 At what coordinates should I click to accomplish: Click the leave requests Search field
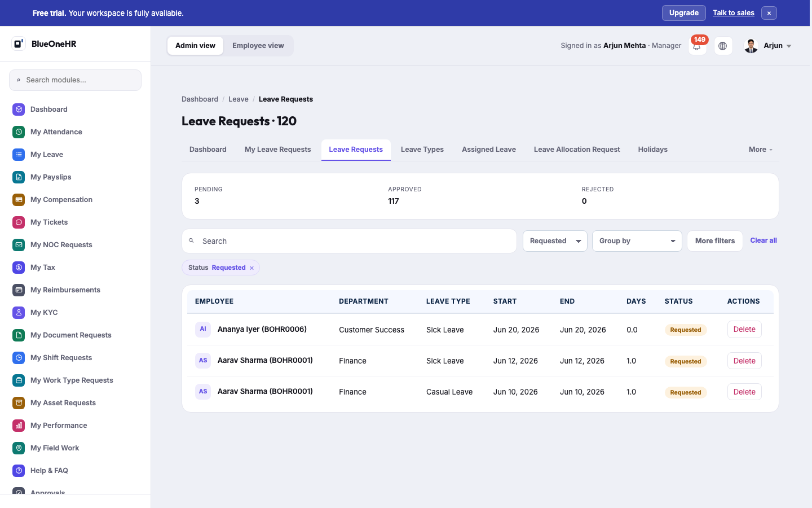coord(349,241)
